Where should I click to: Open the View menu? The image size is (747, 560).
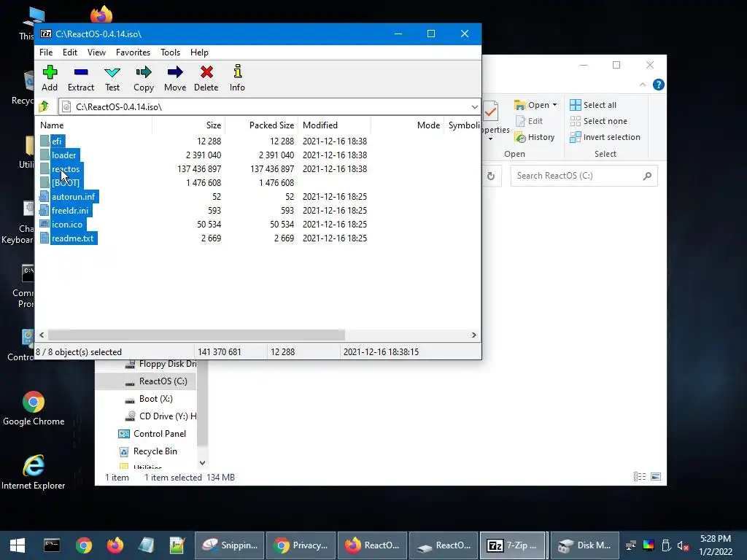point(97,52)
